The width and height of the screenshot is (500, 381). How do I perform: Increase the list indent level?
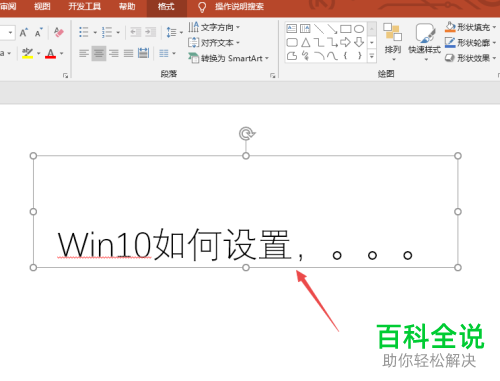click(150, 32)
